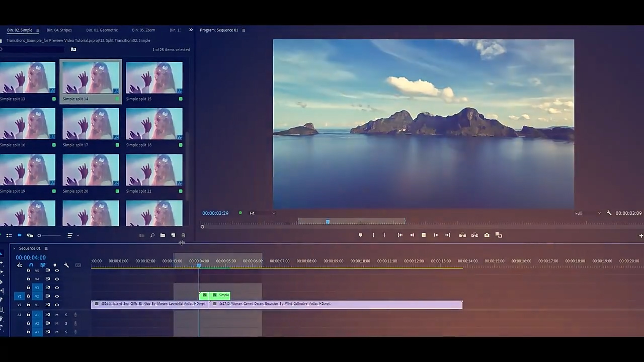644x362 pixels.
Task: Click the bin thumbnail size slider
Action: click(39, 235)
